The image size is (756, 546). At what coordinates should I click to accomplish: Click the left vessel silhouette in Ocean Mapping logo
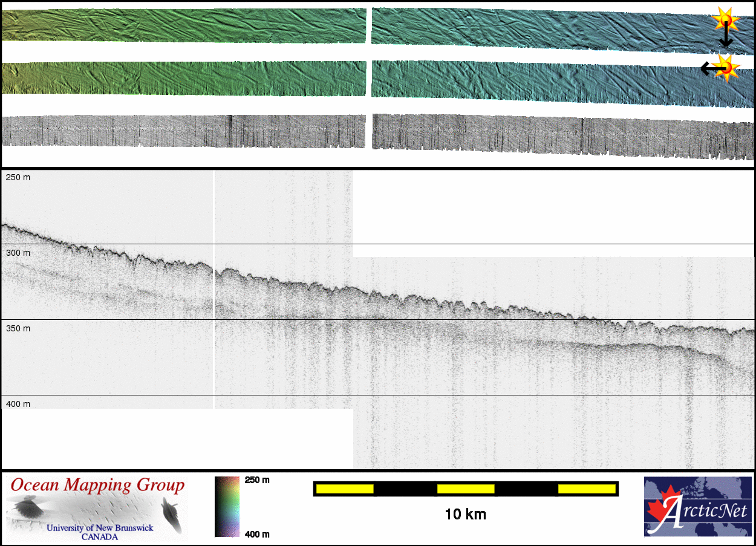27,507
